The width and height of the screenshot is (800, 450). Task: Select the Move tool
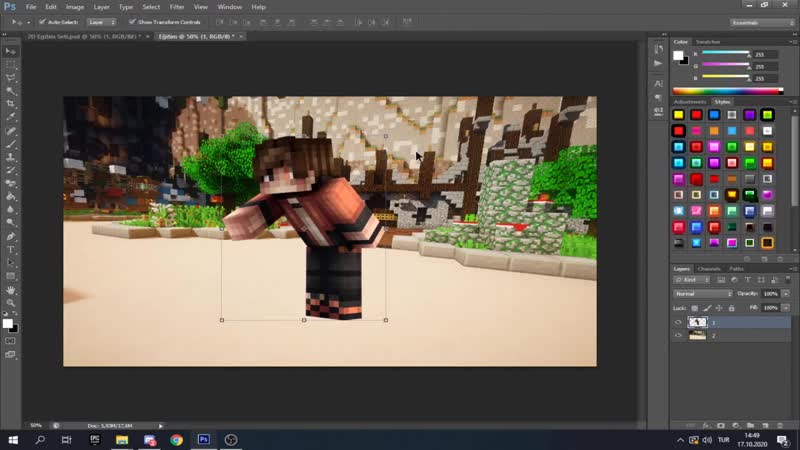click(x=10, y=52)
